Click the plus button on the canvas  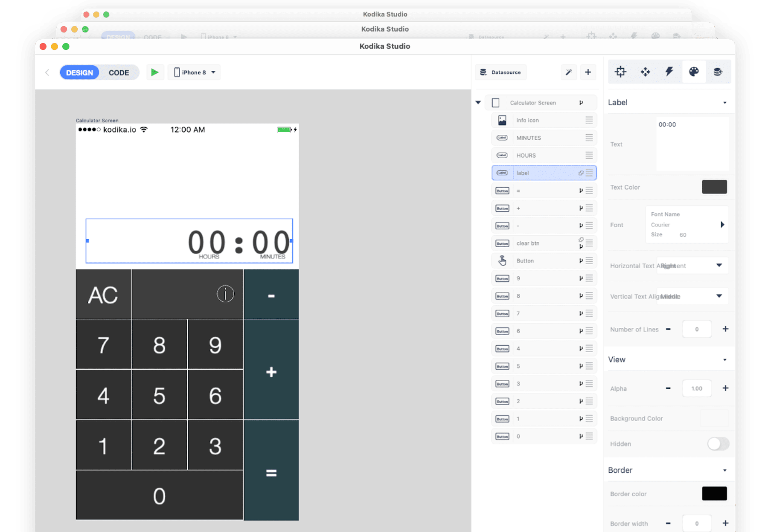[x=271, y=370]
